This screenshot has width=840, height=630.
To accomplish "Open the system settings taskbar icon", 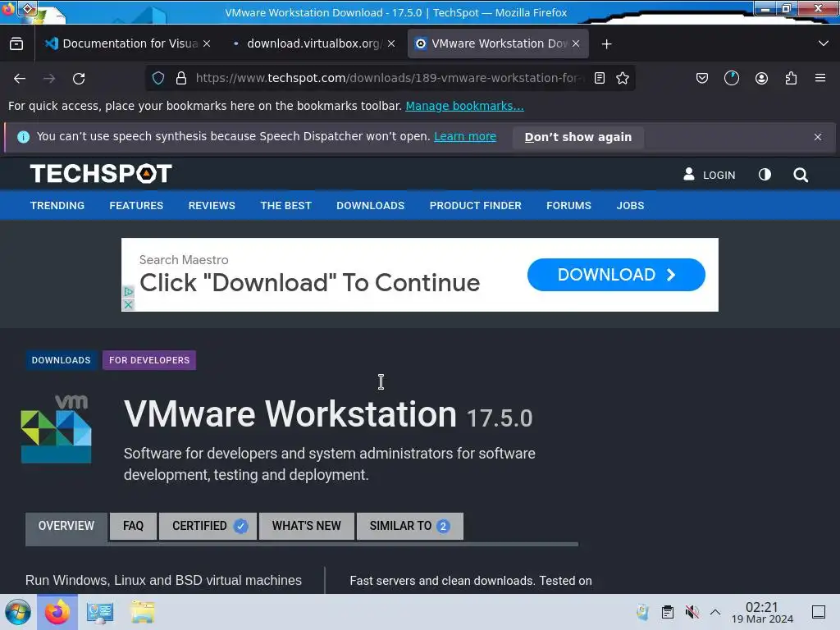I will [x=99, y=612].
